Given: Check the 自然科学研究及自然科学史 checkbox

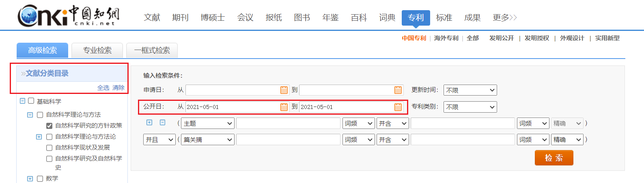Looking at the screenshot, I should [49, 159].
